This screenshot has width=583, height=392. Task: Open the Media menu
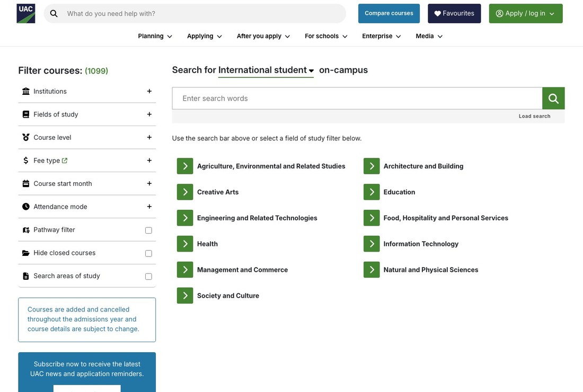[x=429, y=36]
